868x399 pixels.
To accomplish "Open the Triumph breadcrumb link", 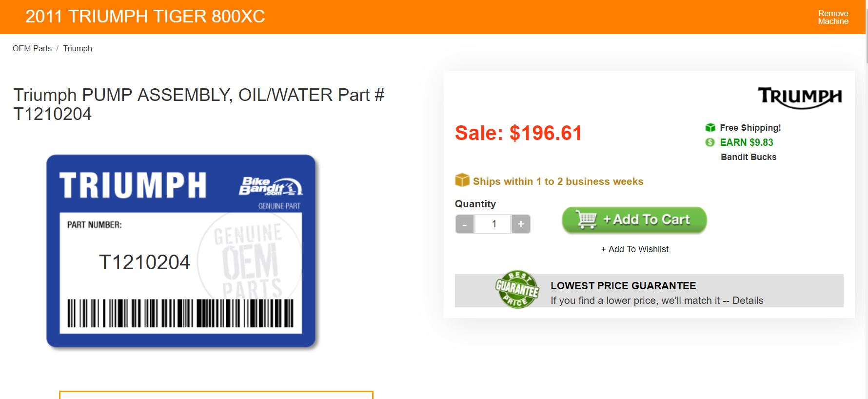I will click(x=78, y=48).
